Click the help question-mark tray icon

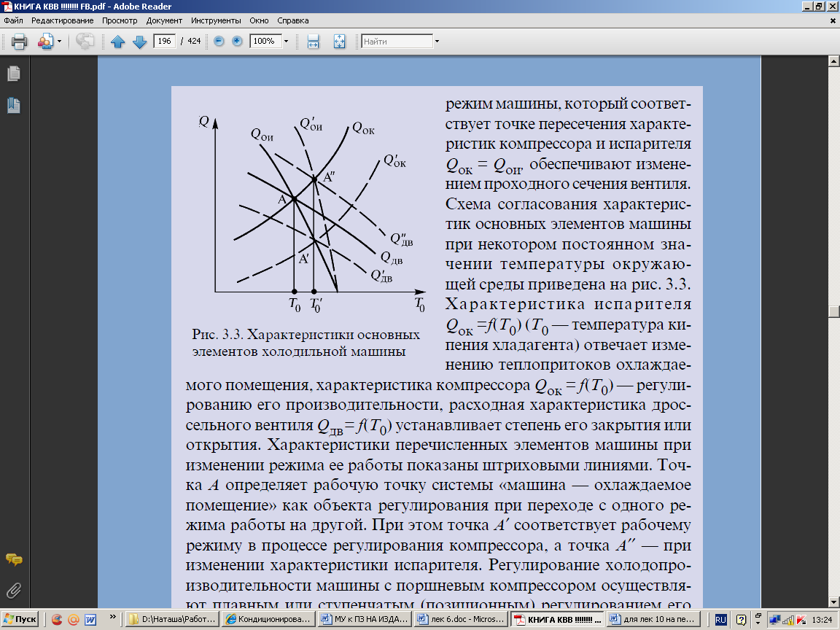742,620
